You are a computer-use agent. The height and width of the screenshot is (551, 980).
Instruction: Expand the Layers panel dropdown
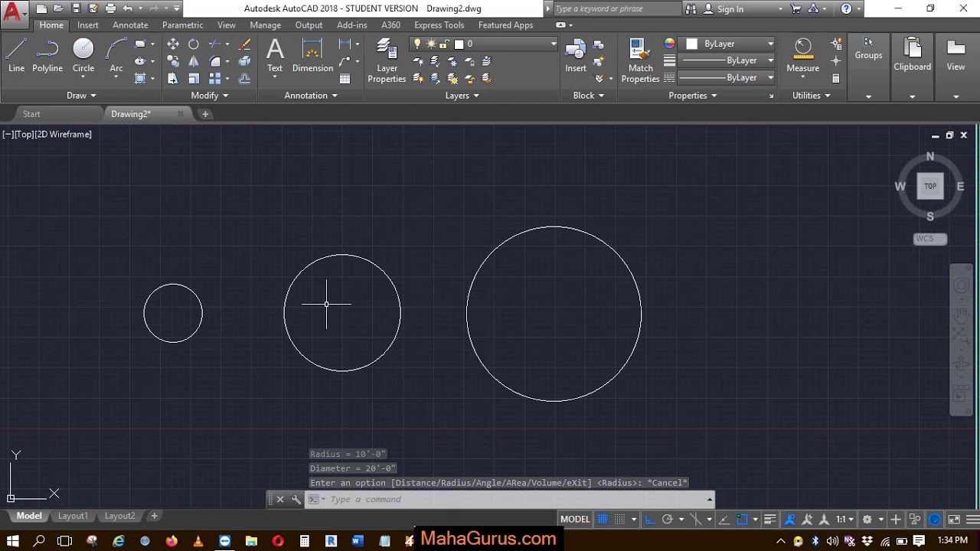(x=462, y=96)
